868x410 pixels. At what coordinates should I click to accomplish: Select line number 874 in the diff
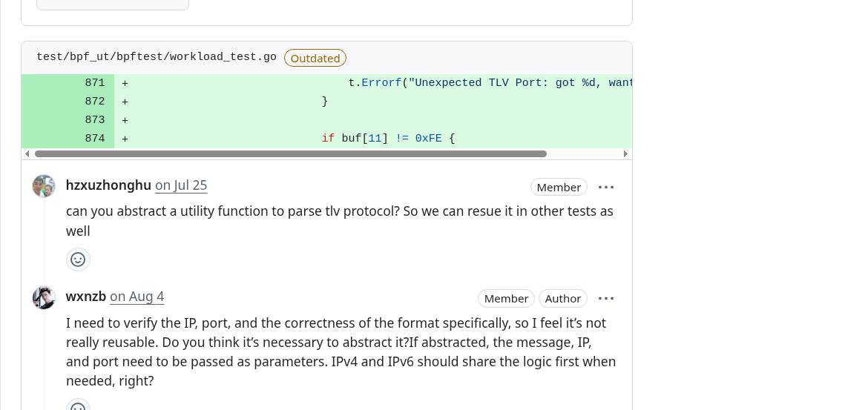(x=95, y=139)
